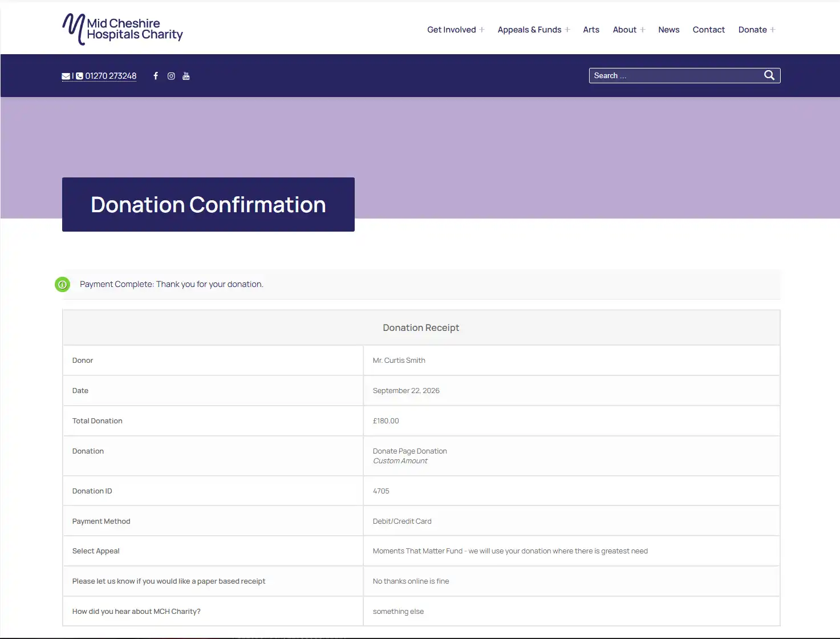Click the Total Donation row label
This screenshot has height=639, width=840.
(98, 421)
